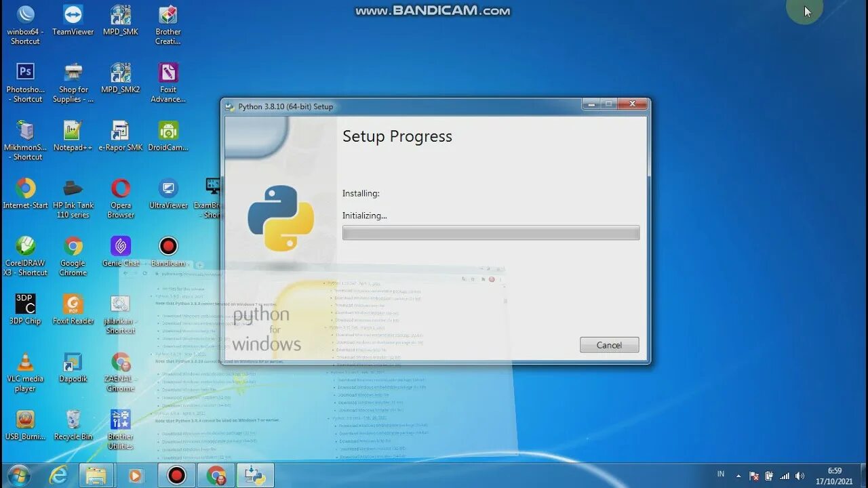This screenshot has width=868, height=488.
Task: Open Bandicam from the taskbar
Action: click(x=176, y=475)
